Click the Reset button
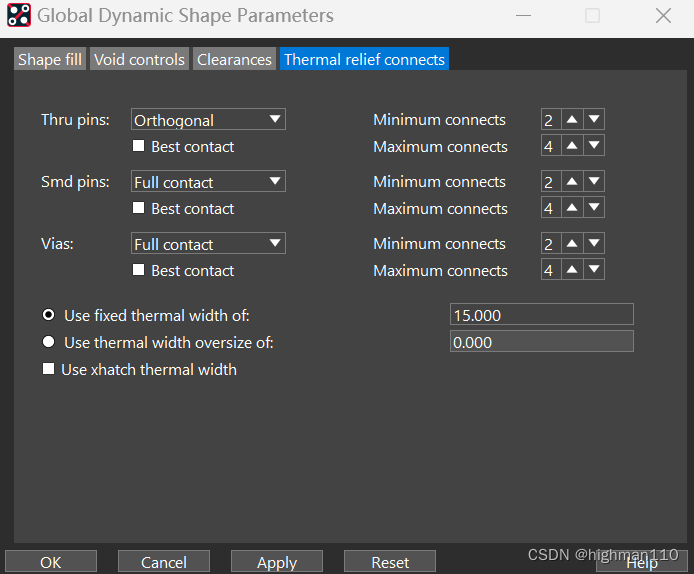This screenshot has height=574, width=694. [390, 562]
